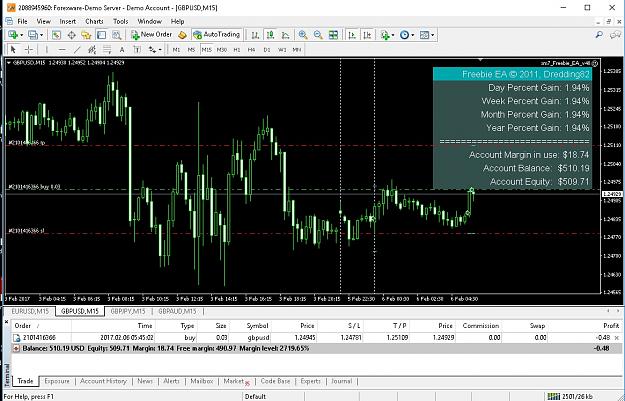The width and height of the screenshot is (625, 401).
Task: Expand the arrows tool dropdown
Action: 160,49
